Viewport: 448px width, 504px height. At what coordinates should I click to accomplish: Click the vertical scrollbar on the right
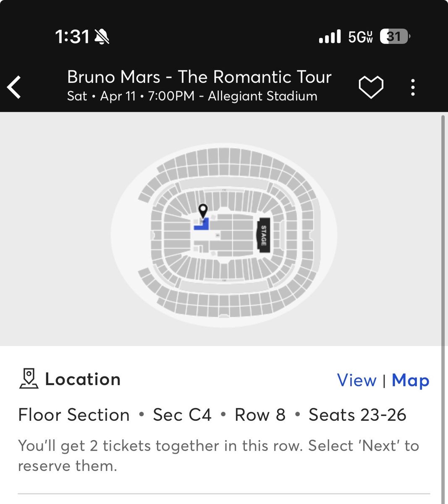443,294
